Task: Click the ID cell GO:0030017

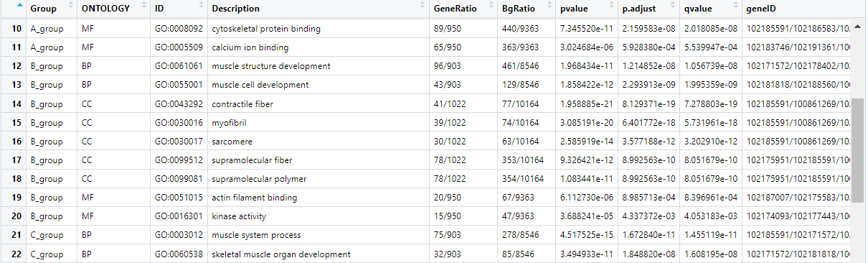Action: (179, 141)
